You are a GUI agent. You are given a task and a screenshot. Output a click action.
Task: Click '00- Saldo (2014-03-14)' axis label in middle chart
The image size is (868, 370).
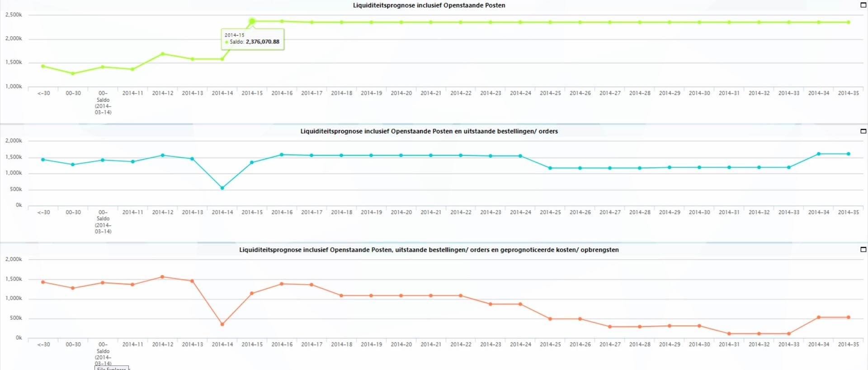pyautogui.click(x=103, y=221)
